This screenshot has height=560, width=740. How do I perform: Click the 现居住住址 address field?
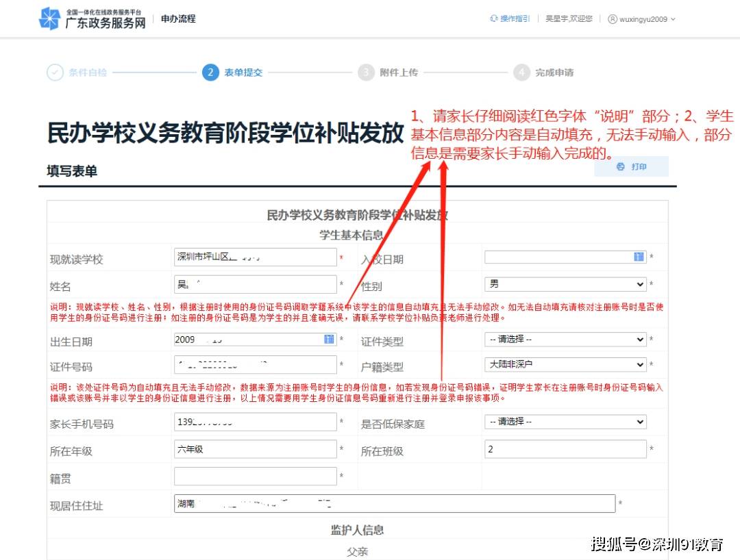tap(395, 504)
